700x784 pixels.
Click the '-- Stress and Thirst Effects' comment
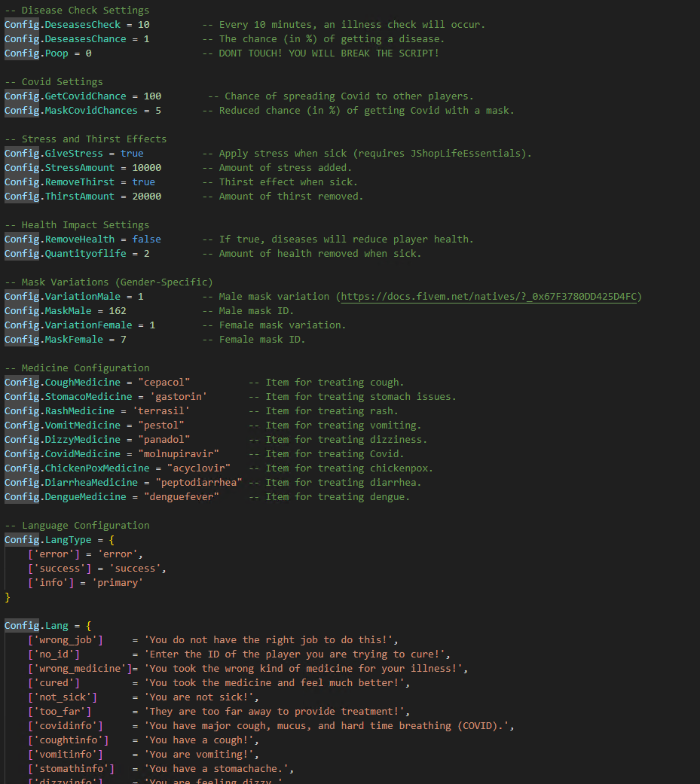[x=86, y=139]
